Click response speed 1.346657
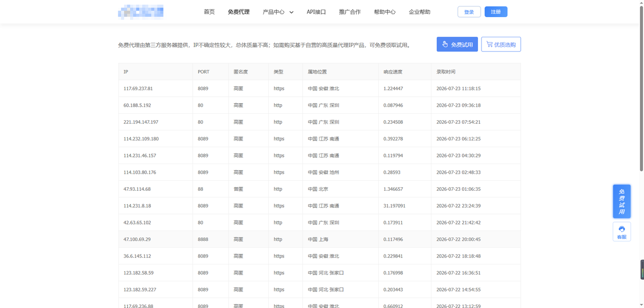This screenshot has width=644, height=308. point(393,189)
